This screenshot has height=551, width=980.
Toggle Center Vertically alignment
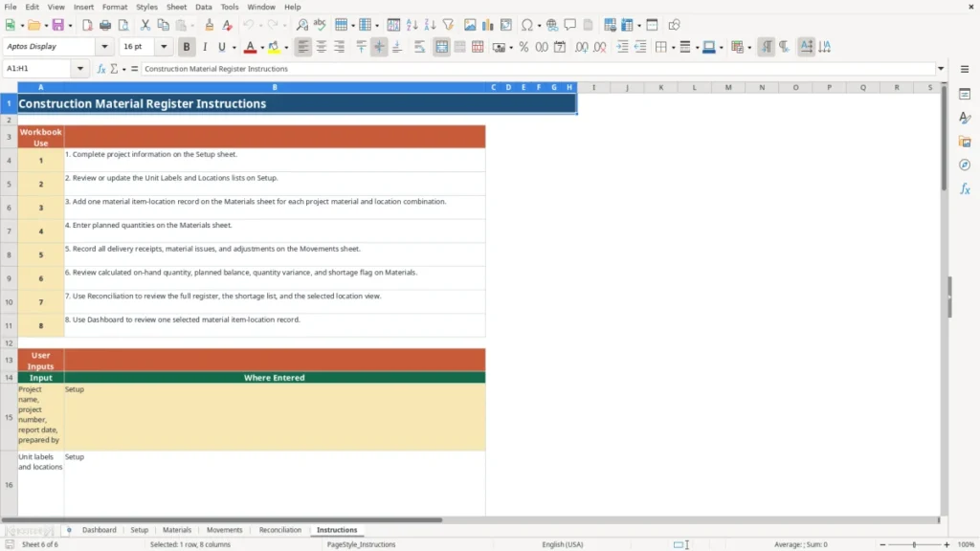(379, 47)
